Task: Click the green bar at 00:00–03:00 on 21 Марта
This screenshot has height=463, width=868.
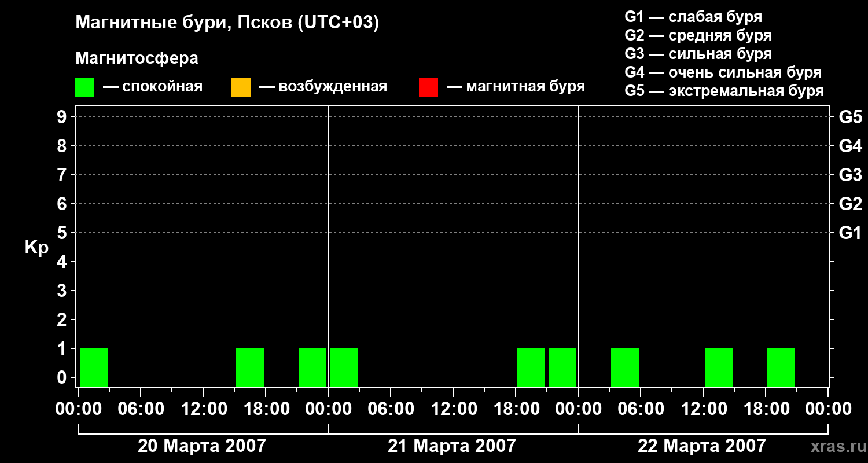Action: 344,368
